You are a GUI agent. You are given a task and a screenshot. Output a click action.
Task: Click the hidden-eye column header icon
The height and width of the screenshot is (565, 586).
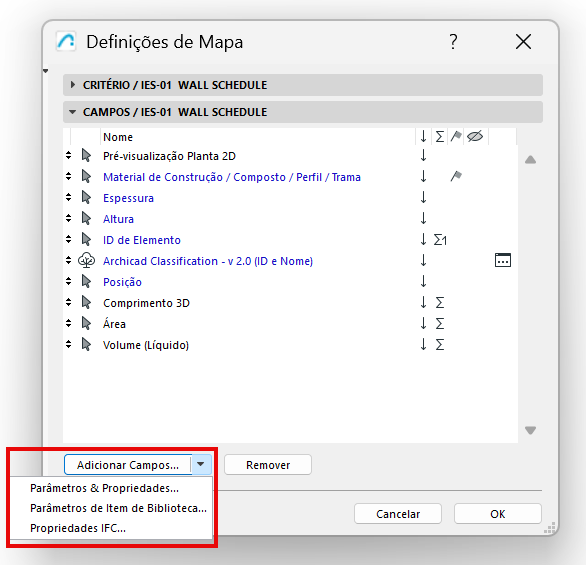pos(475,136)
